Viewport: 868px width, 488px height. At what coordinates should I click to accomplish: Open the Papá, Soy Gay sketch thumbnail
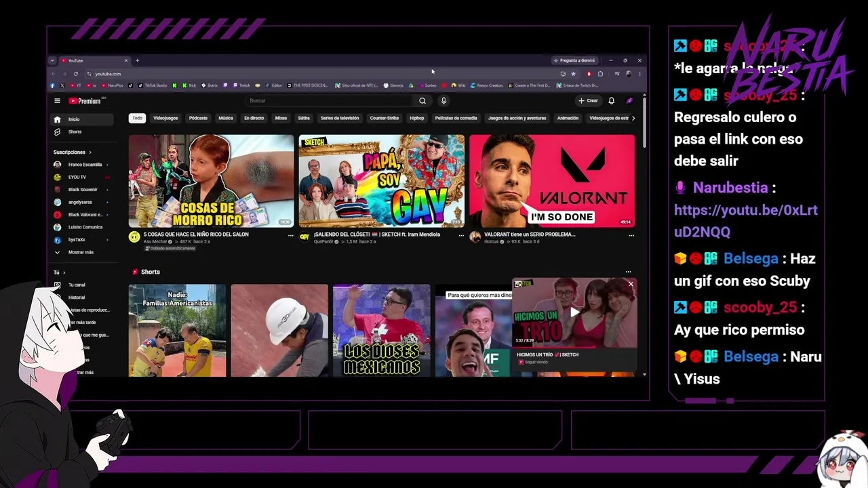[382, 181]
